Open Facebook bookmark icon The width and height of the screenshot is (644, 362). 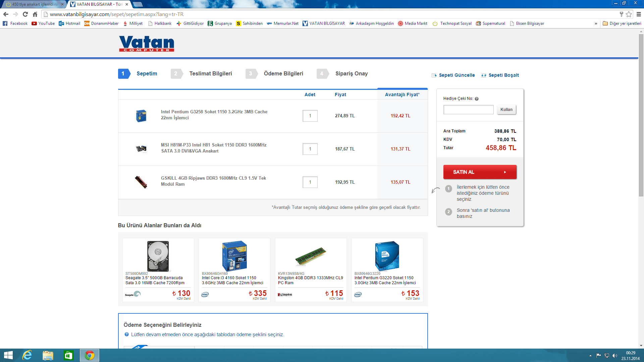5,23
